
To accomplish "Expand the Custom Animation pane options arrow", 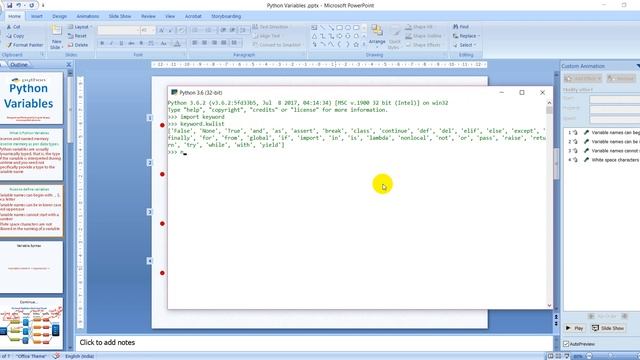I will pos(638,66).
